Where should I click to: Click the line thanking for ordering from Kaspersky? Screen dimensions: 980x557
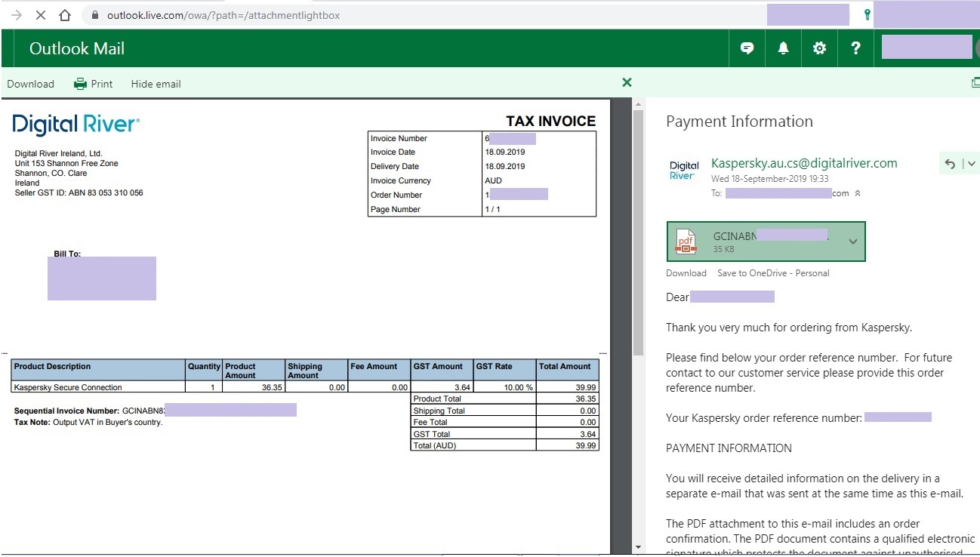(789, 328)
